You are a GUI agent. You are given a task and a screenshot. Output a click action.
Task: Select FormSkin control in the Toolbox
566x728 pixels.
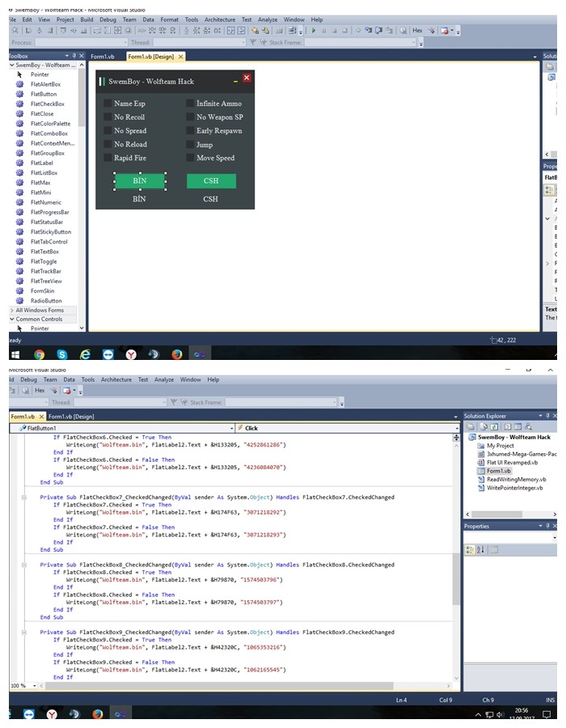tap(42, 290)
